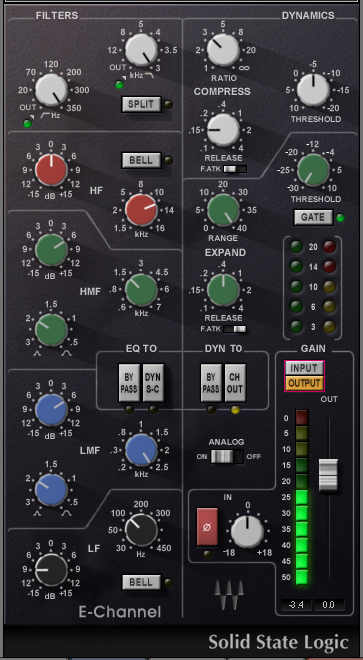Click the compressor RATIO knob
Image resolution: width=363 pixels, height=660 pixels.
223,50
